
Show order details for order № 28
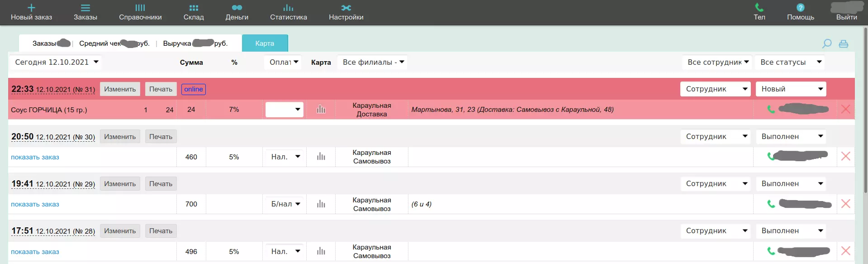35,252
